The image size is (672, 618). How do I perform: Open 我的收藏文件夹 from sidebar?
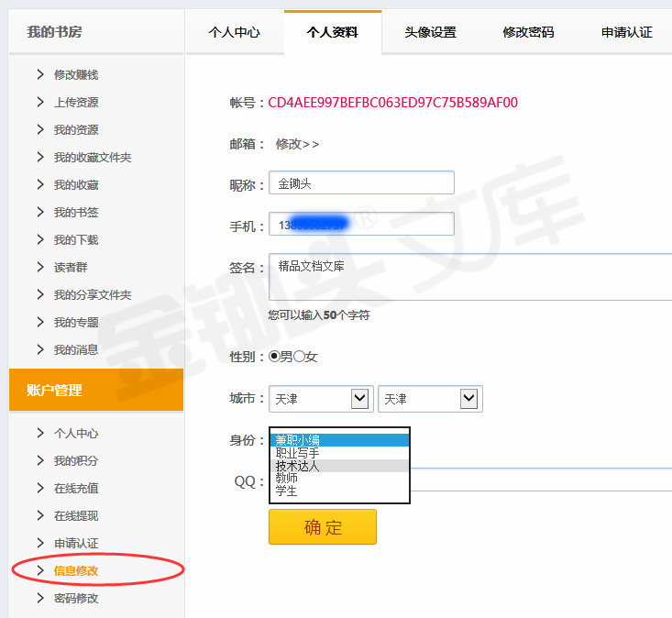tap(93, 158)
